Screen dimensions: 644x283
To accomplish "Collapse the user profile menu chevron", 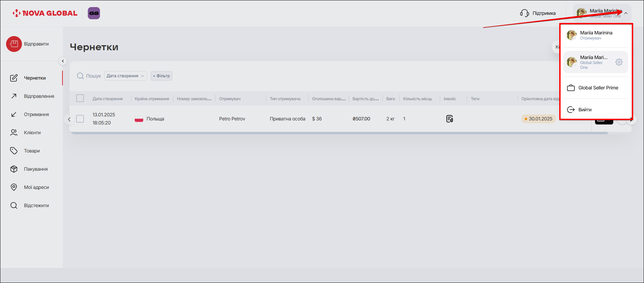I will click(626, 13).
